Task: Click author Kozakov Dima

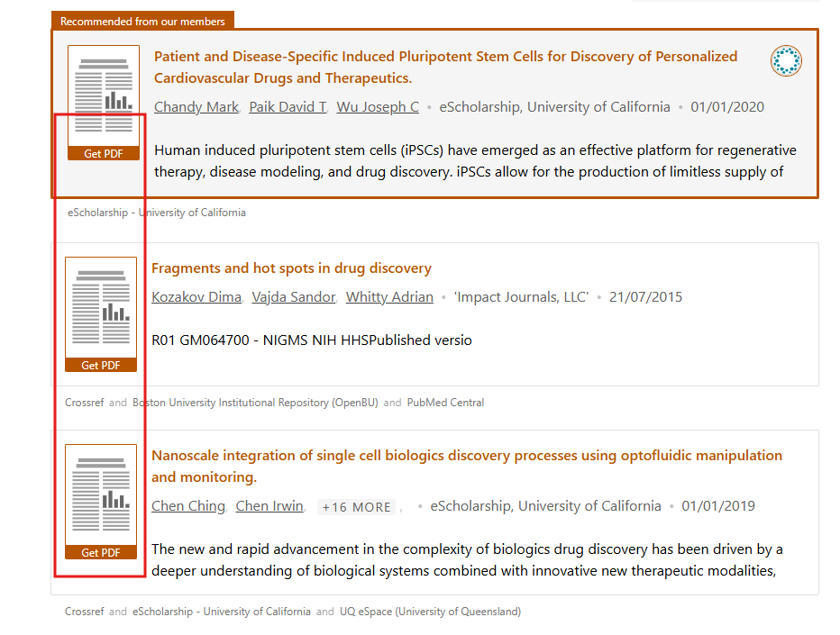Action: 196,297
